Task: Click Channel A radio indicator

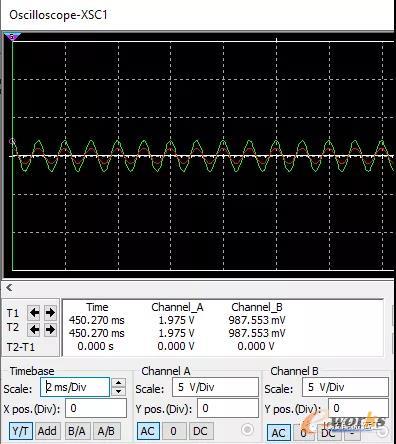Action: 247,429
